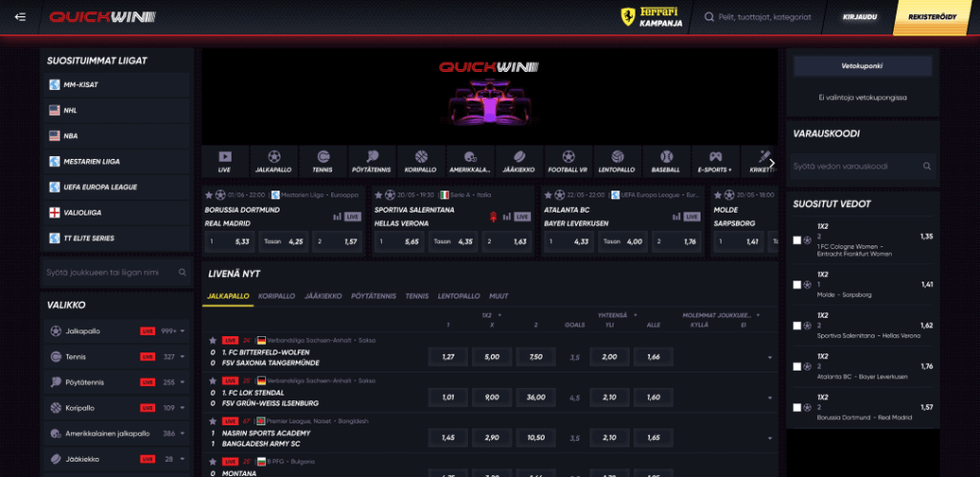Open statistics icon for Borussia Dortmund match
Image resolution: width=980 pixels, height=477 pixels.
point(338,216)
